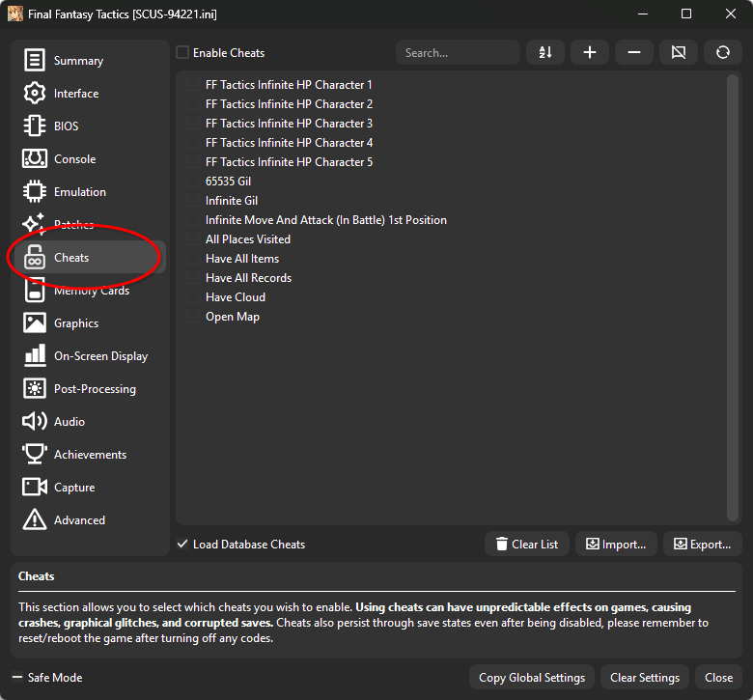Add a new cheat with plus icon
The width and height of the screenshot is (753, 700).
click(x=590, y=52)
